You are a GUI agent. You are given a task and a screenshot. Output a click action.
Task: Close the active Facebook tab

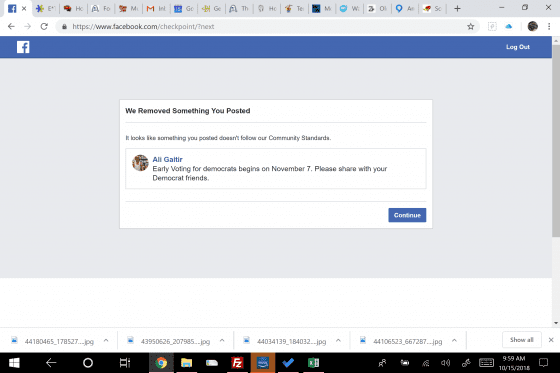click(24, 8)
